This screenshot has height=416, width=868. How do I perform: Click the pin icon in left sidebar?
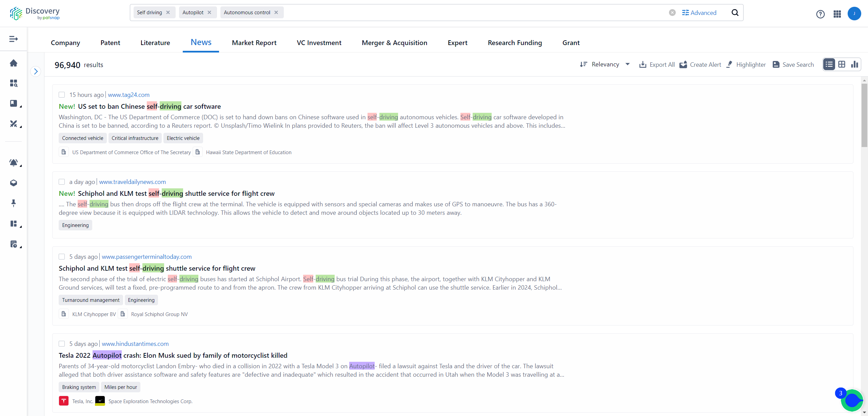click(14, 203)
